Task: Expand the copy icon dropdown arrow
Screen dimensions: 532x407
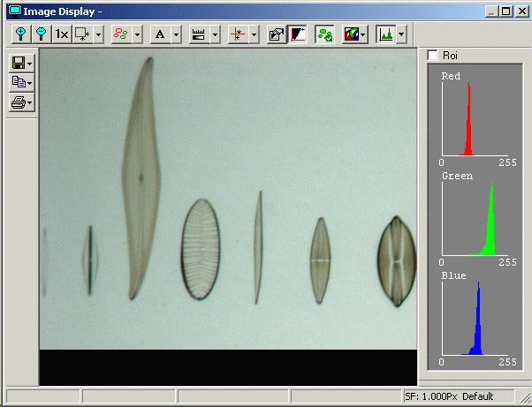Action: pyautogui.click(x=31, y=83)
